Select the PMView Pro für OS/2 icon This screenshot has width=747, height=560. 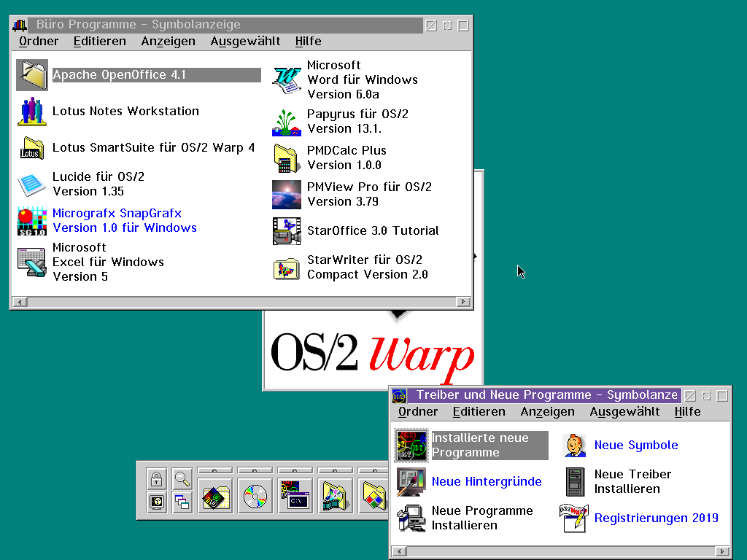click(x=286, y=194)
